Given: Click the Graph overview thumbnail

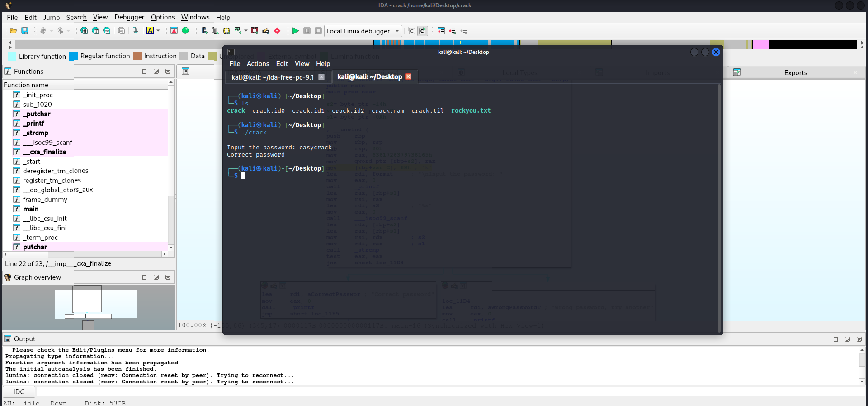Looking at the screenshot, I should (88, 308).
